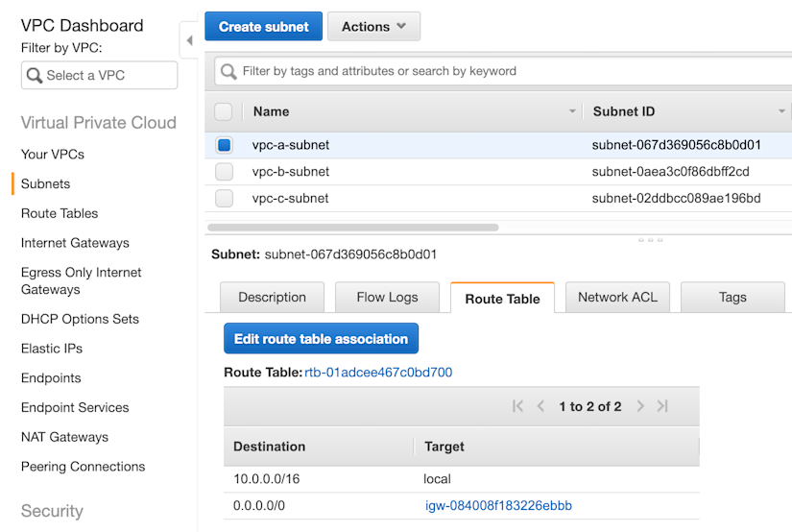Tick the vpc-c-subnet row checkbox
This screenshot has width=792, height=532.
click(x=224, y=199)
